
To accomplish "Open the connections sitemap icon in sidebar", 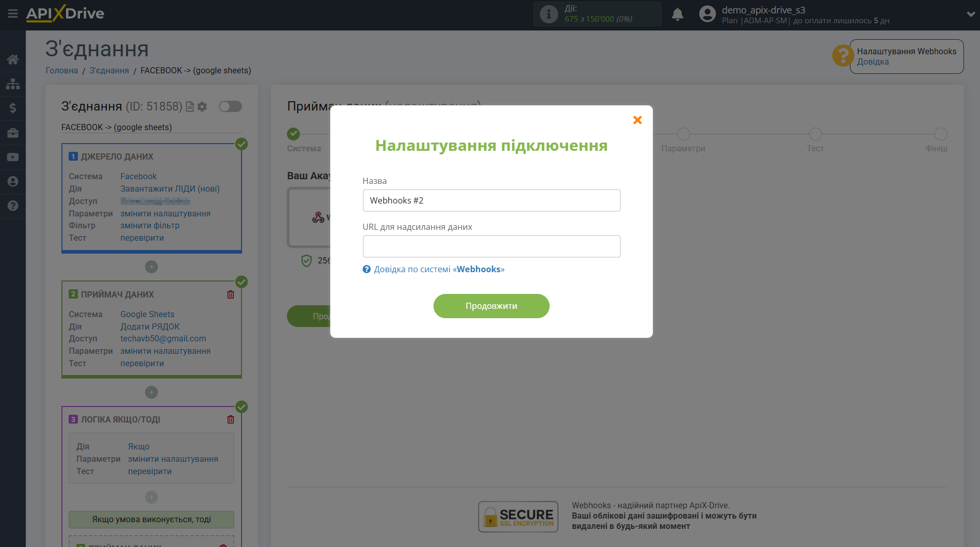I will 13,84.
